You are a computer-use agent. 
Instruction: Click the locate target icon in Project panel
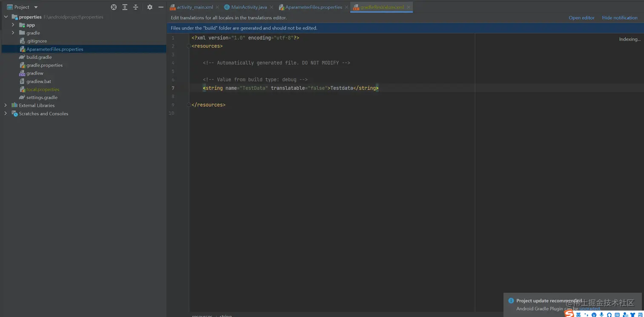114,7
